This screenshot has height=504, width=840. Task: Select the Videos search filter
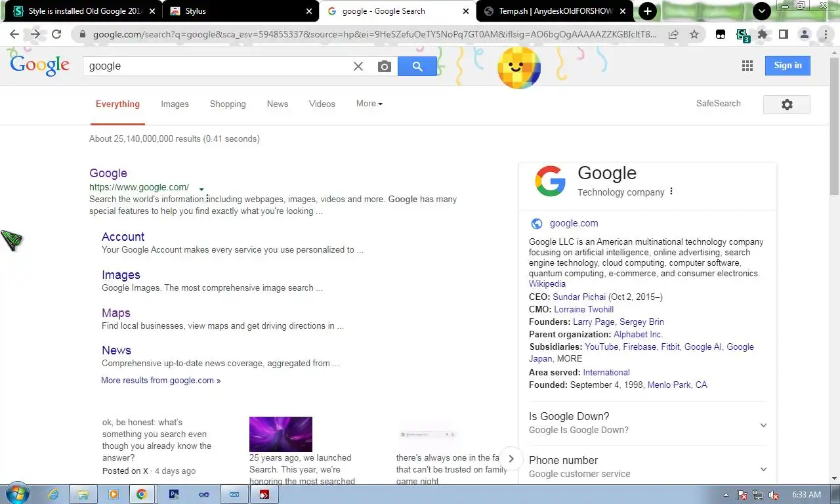(322, 104)
